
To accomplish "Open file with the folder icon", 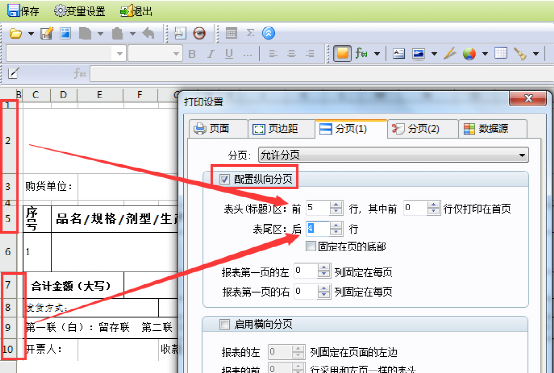I will [16, 34].
